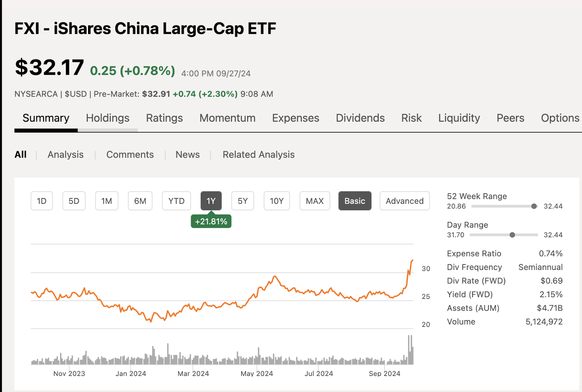Switch chart to YTD range

tap(176, 201)
